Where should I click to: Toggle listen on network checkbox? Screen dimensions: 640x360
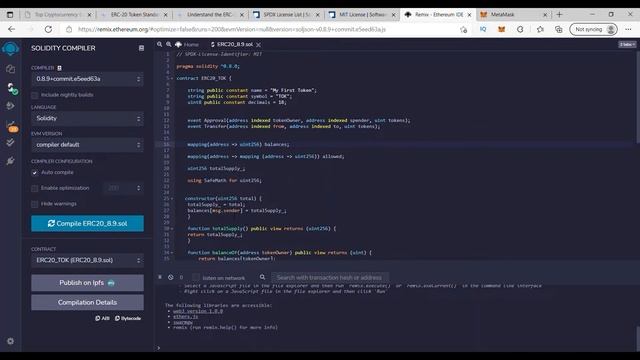click(196, 278)
